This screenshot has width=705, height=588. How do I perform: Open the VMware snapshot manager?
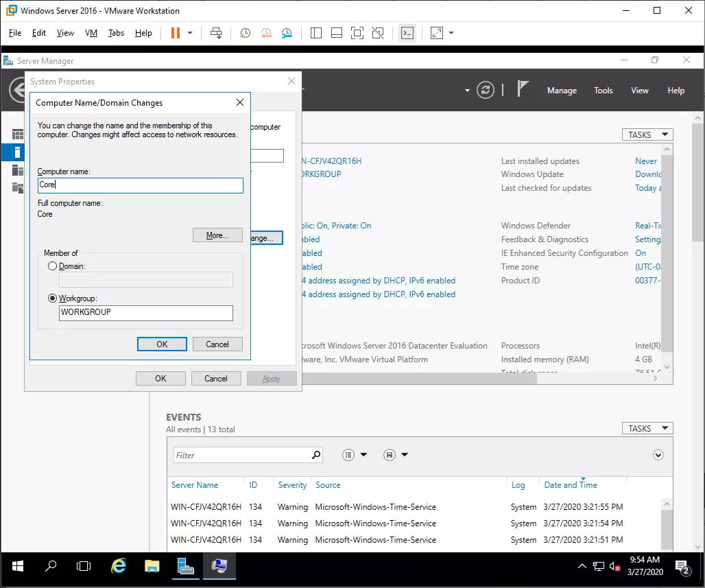[287, 33]
